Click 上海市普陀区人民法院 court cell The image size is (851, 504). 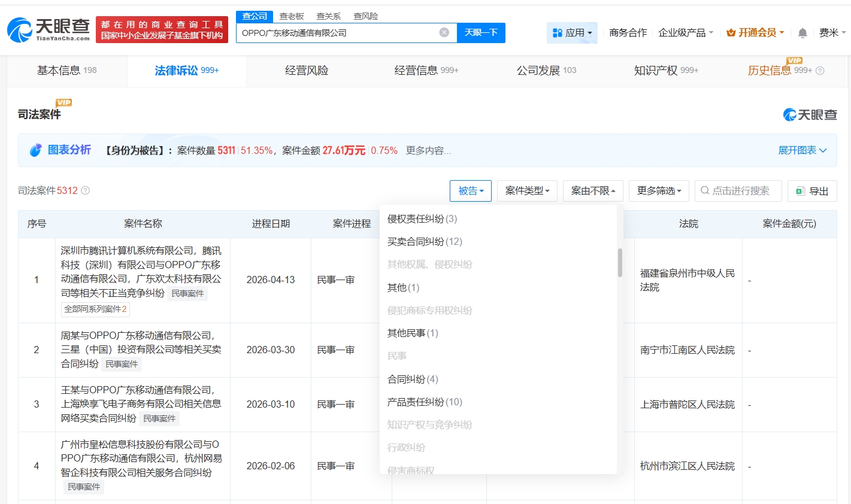tap(688, 405)
